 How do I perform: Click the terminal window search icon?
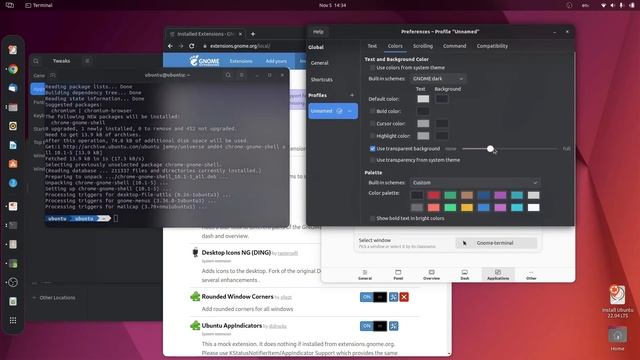[x=228, y=75]
